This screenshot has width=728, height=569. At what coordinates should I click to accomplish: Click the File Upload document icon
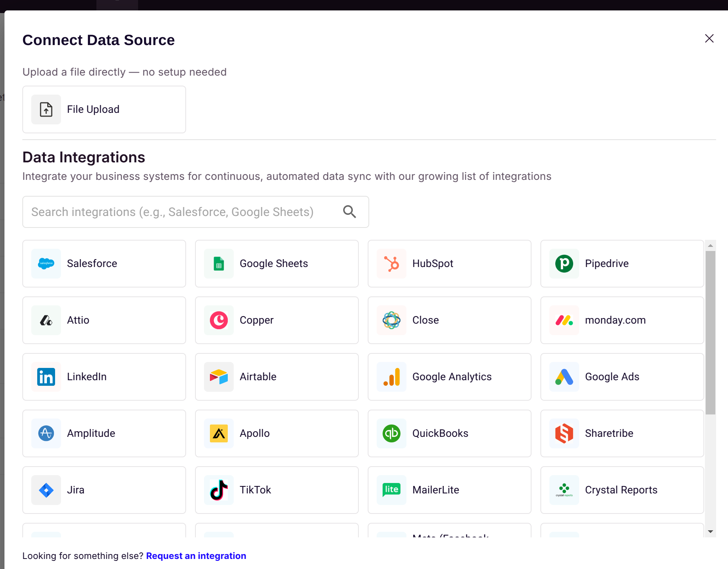pyautogui.click(x=46, y=109)
